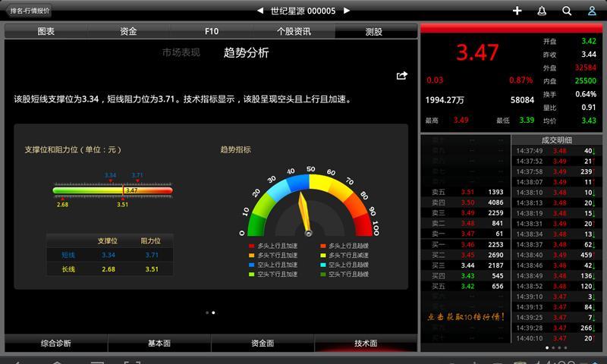
Task: Click the 卖一 3.47 order row
Action: (x=467, y=234)
